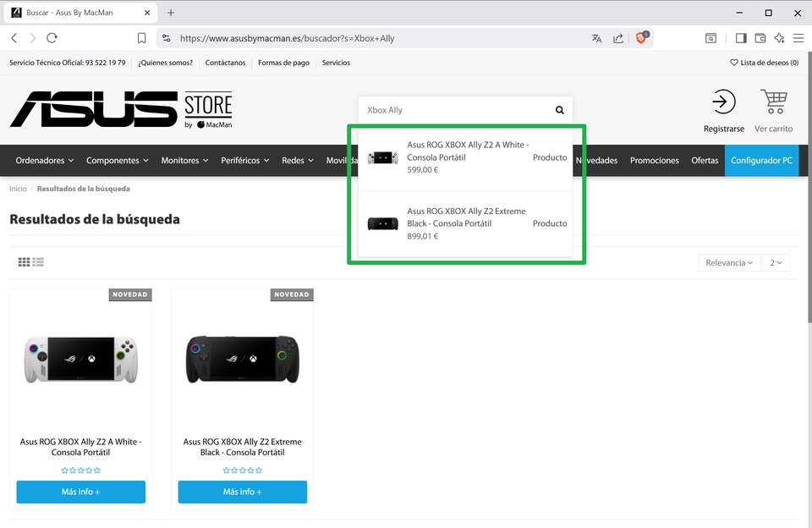The height and width of the screenshot is (528, 812).
Task: Click the browser address bar URL
Action: 287,38
